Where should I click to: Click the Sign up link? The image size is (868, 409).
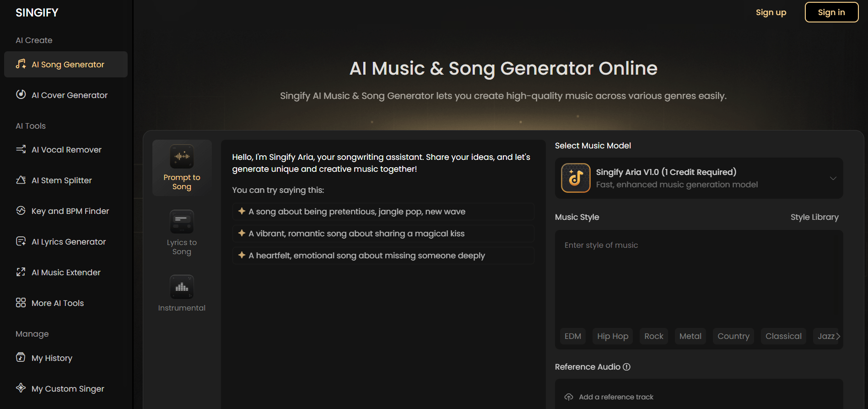(771, 12)
